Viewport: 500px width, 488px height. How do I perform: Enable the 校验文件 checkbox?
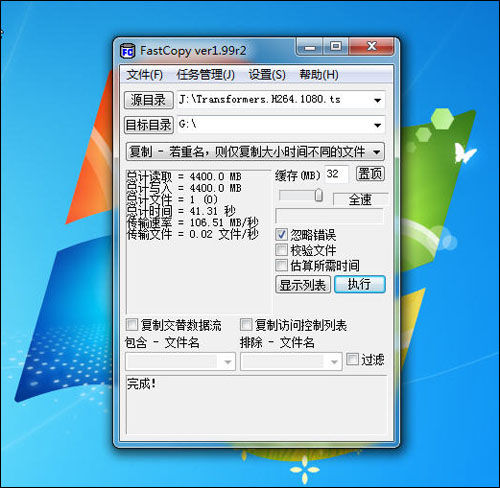[x=281, y=250]
